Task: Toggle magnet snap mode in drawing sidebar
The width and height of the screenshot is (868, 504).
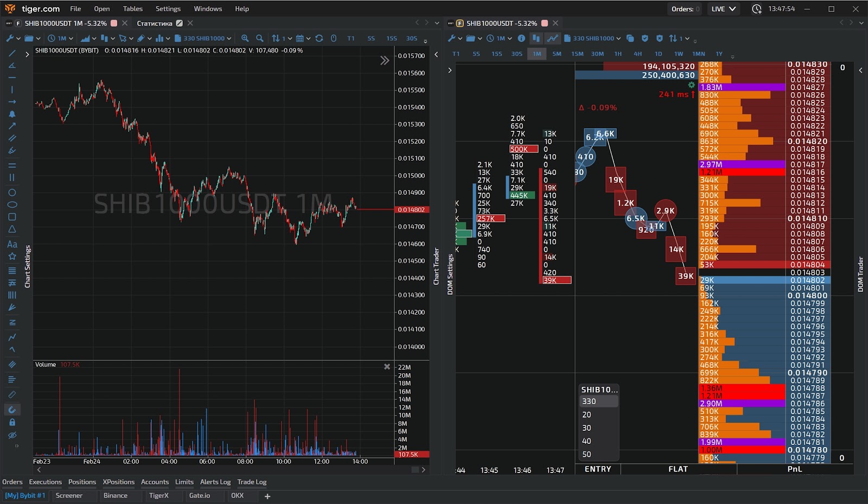Action: (x=12, y=410)
